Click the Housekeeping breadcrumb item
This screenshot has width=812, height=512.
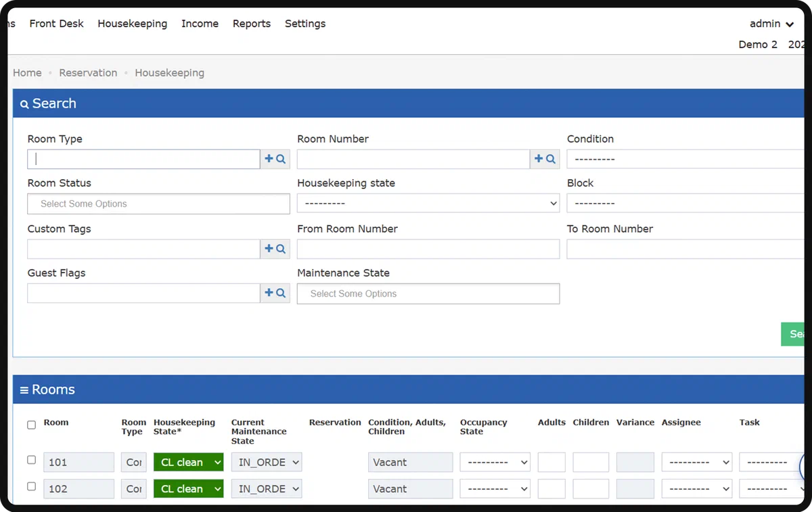pos(169,73)
